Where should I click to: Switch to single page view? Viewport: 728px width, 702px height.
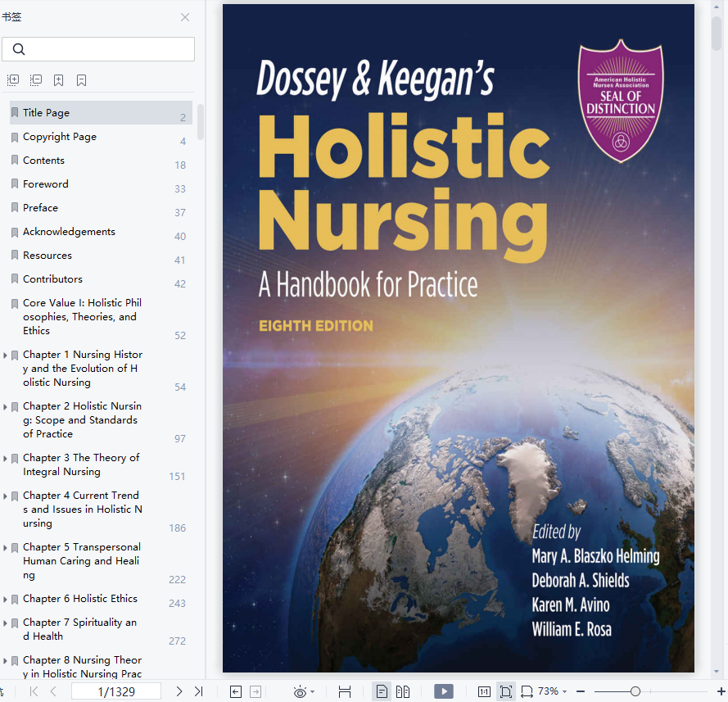click(382, 692)
